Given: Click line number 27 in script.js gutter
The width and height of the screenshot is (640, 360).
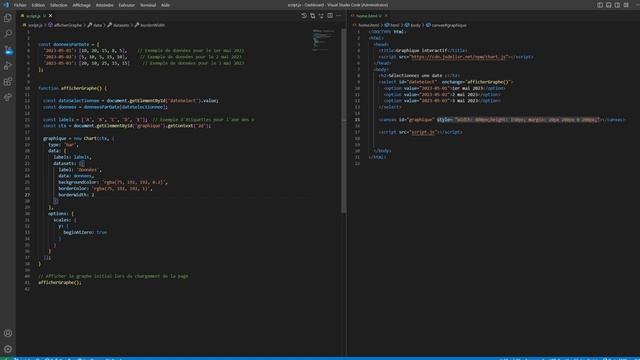Looking at the screenshot, I should click(27, 195).
